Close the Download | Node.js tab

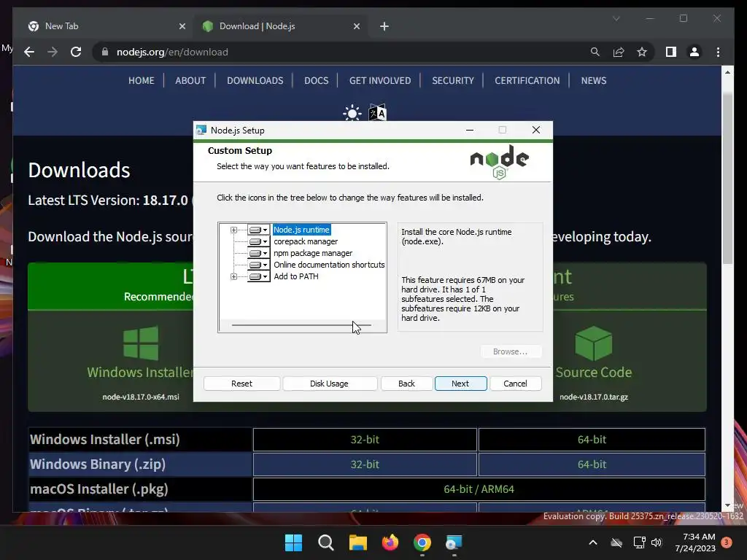click(357, 26)
